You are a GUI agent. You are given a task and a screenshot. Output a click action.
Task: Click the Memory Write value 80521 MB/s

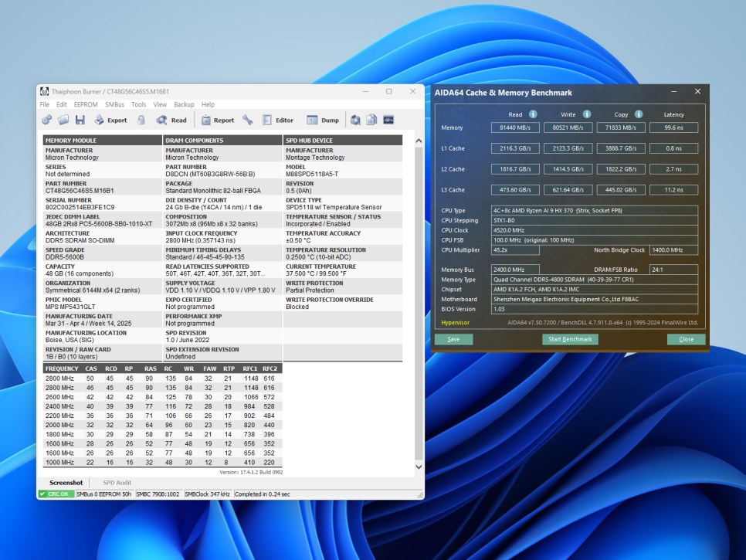pos(568,127)
